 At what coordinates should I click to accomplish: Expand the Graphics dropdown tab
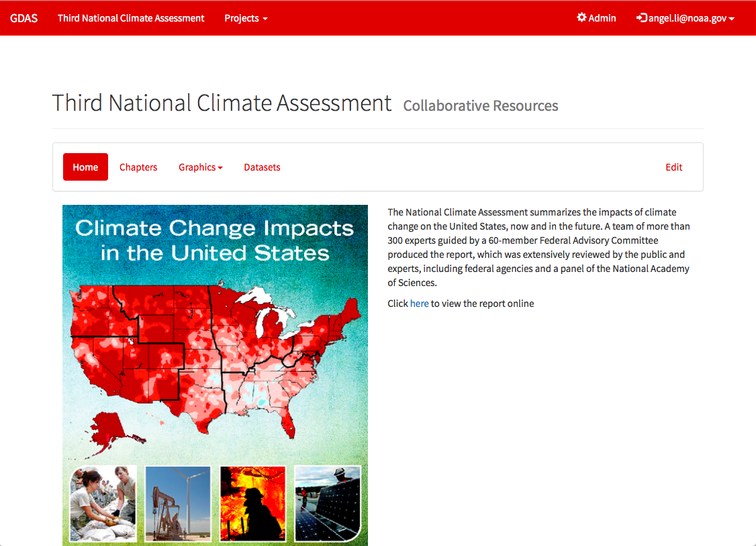[201, 167]
